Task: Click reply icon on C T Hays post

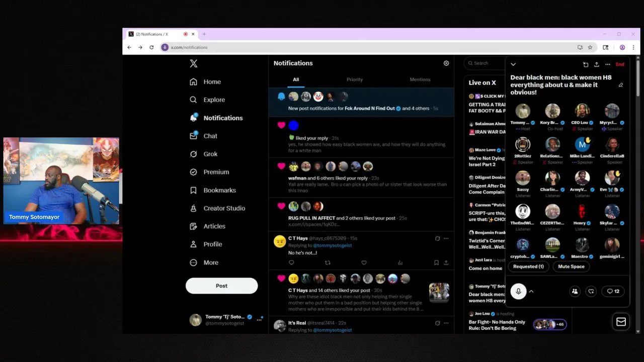Action: tap(291, 262)
